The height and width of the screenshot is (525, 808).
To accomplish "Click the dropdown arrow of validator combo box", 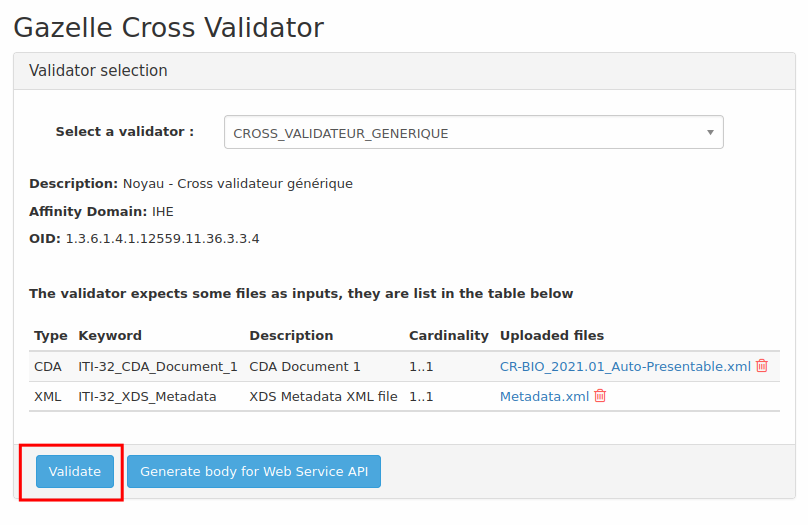I will tap(710, 132).
